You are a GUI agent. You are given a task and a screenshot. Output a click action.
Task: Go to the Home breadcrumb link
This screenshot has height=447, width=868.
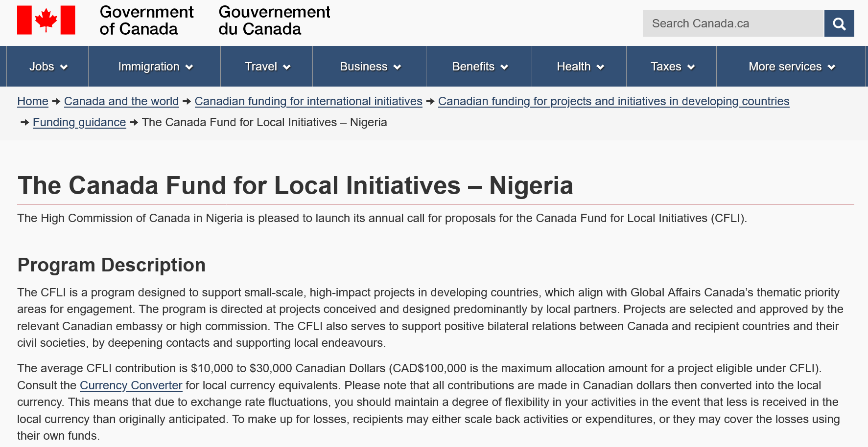(33, 101)
